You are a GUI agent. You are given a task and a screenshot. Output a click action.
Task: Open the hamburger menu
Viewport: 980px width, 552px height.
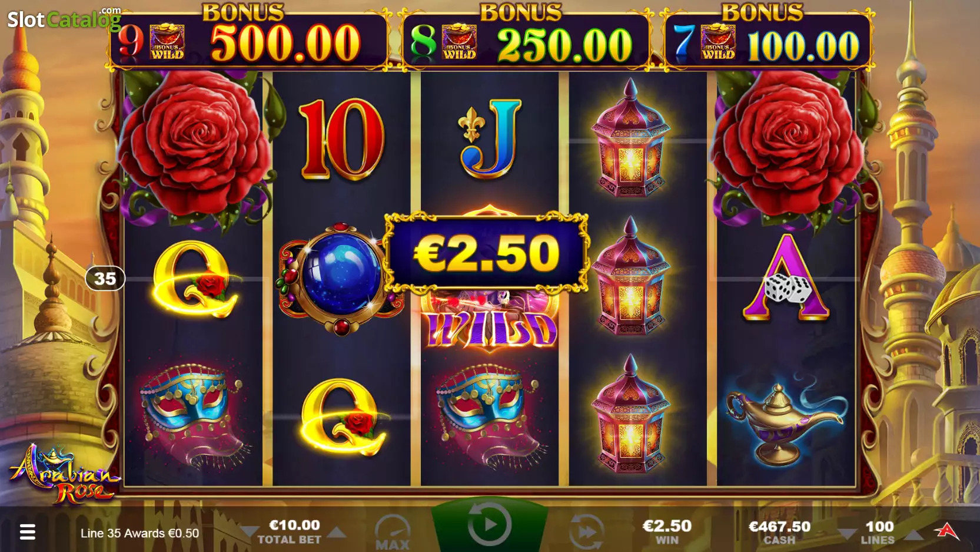pos(28,532)
